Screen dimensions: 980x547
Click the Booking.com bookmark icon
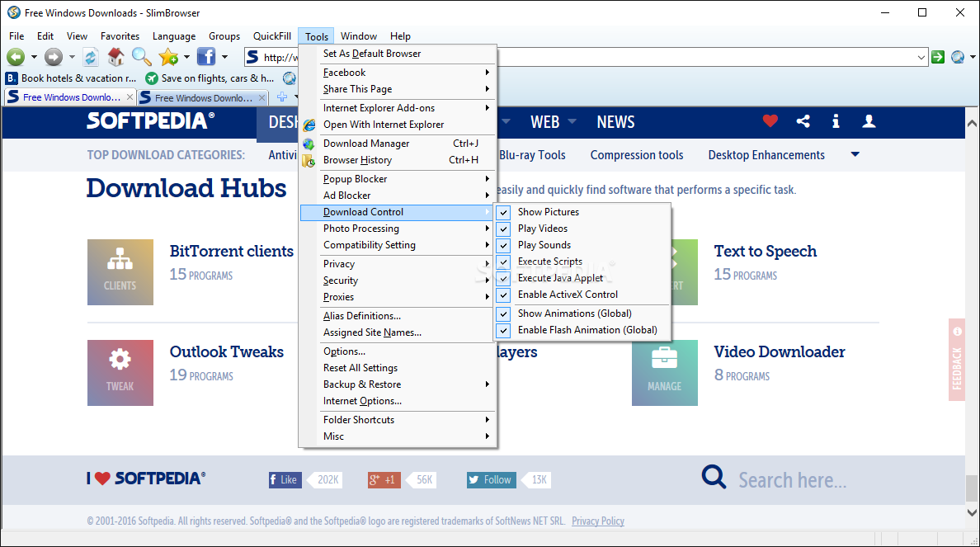point(12,78)
